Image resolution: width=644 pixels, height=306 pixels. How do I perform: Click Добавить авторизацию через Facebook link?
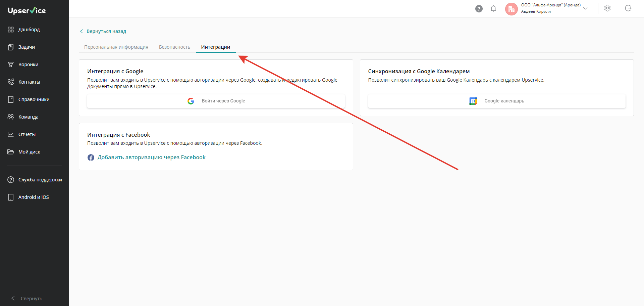(152, 157)
